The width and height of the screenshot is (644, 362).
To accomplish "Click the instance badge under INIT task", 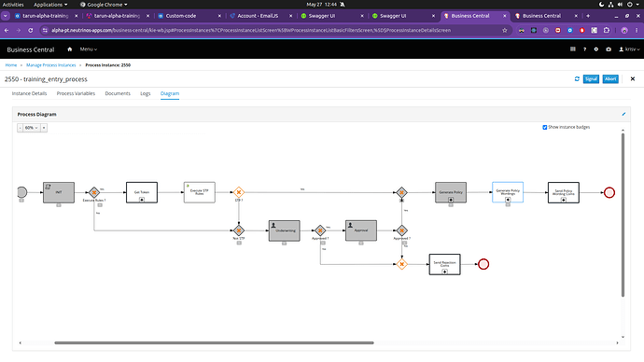I will [59, 205].
